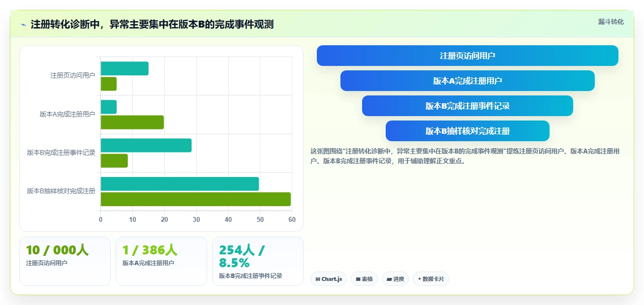Click the stat value 10 / 000人

tap(58, 250)
